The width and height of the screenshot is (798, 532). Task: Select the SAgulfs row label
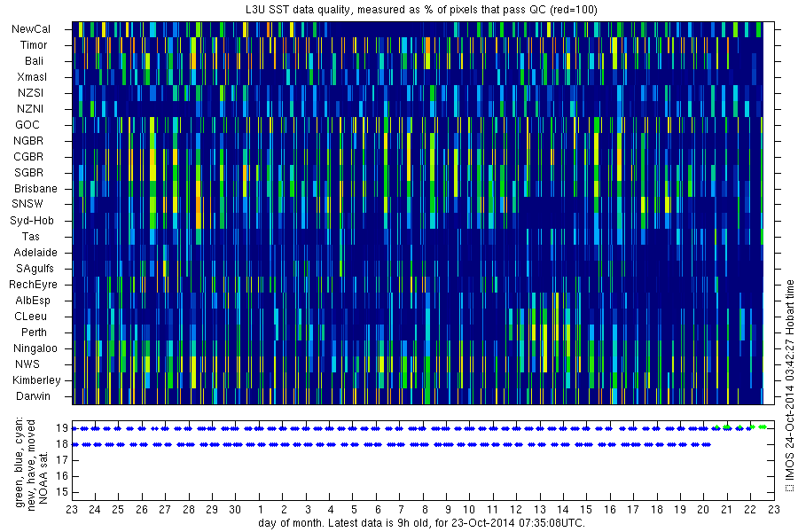click(35, 269)
